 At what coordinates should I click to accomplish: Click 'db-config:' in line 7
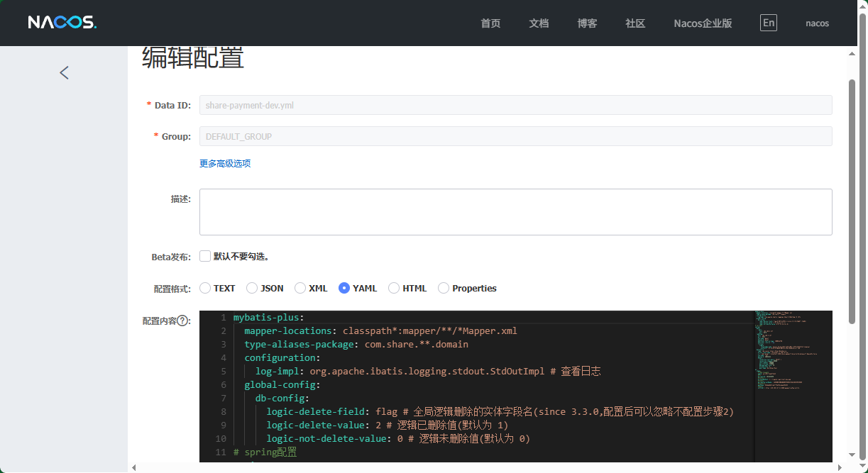coord(282,399)
